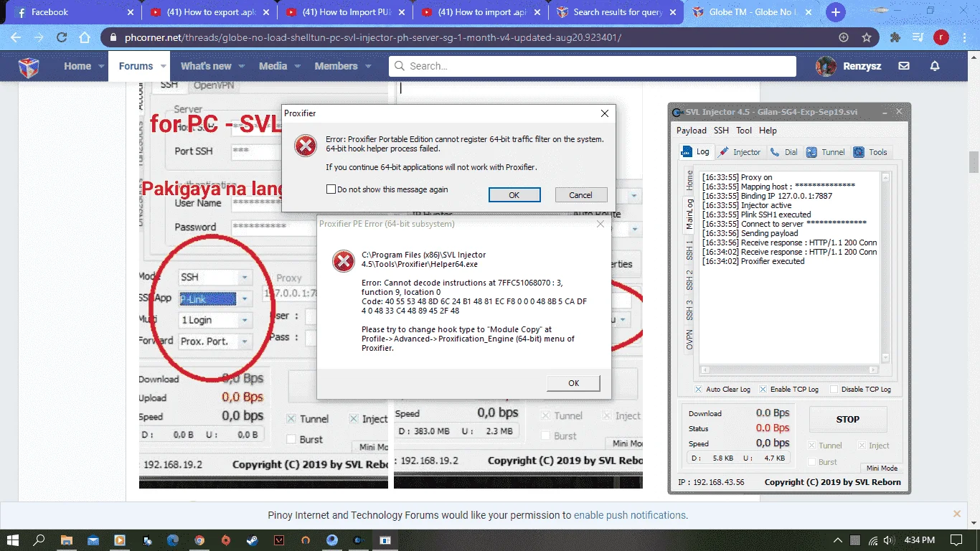Show hidden system tray icons
980x551 pixels.
coord(838,540)
